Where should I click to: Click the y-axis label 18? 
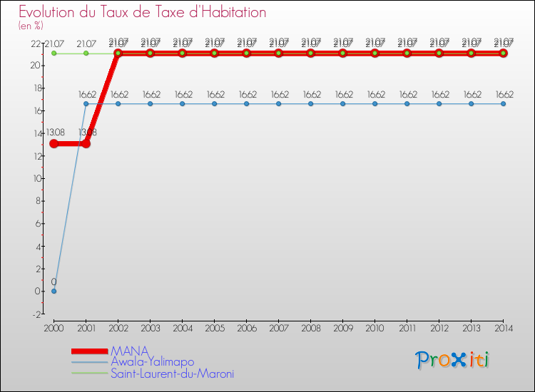37,88
